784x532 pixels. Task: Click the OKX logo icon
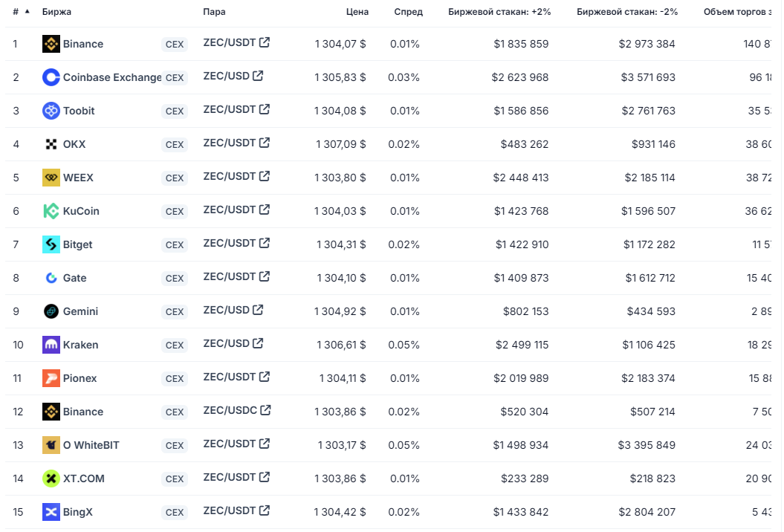[x=51, y=144]
